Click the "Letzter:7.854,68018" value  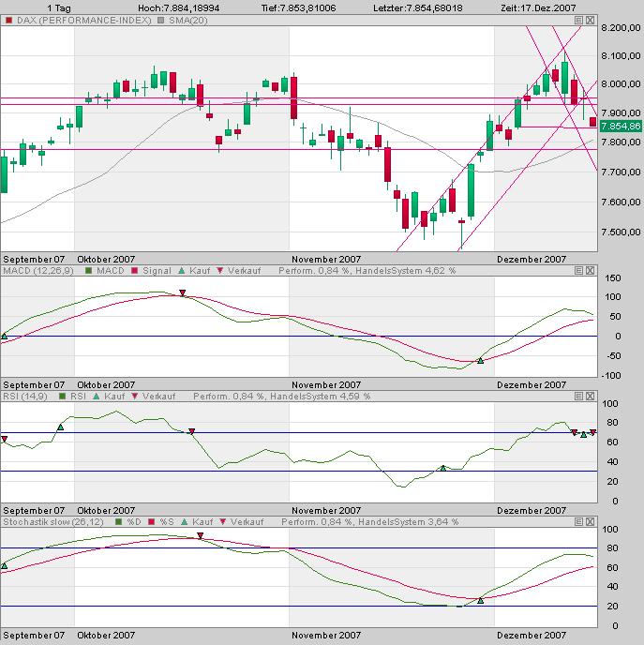[x=418, y=7]
